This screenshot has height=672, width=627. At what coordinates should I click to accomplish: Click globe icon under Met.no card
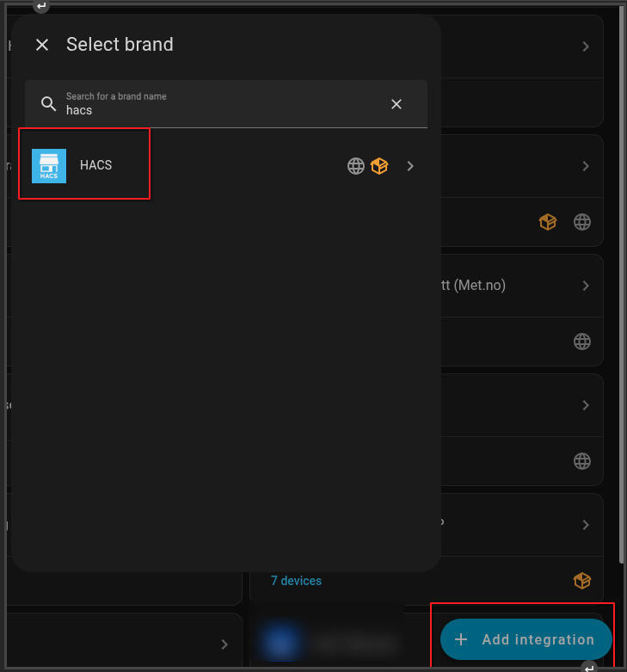pos(582,342)
